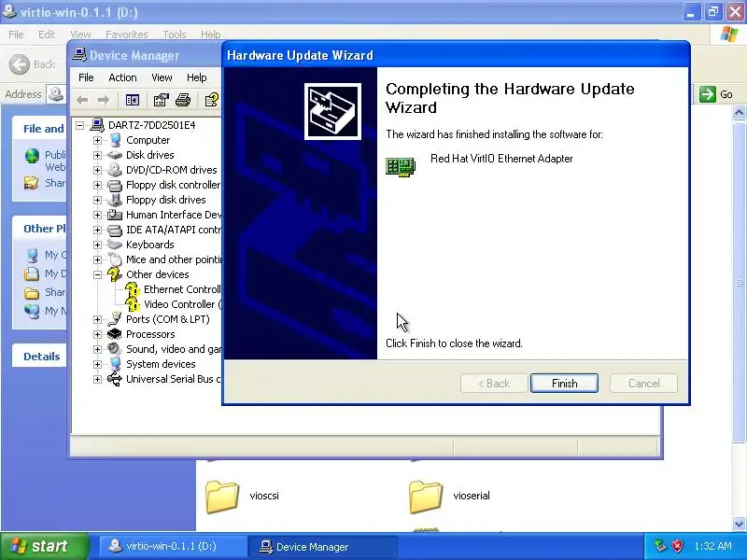The height and width of the screenshot is (560, 747).
Task: Expand the System devices node
Action: 98,364
